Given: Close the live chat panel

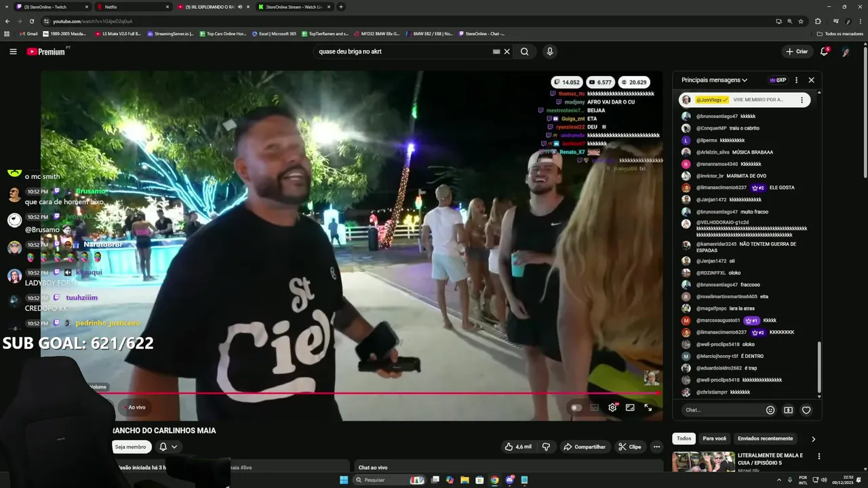Looking at the screenshot, I should pos(811,80).
